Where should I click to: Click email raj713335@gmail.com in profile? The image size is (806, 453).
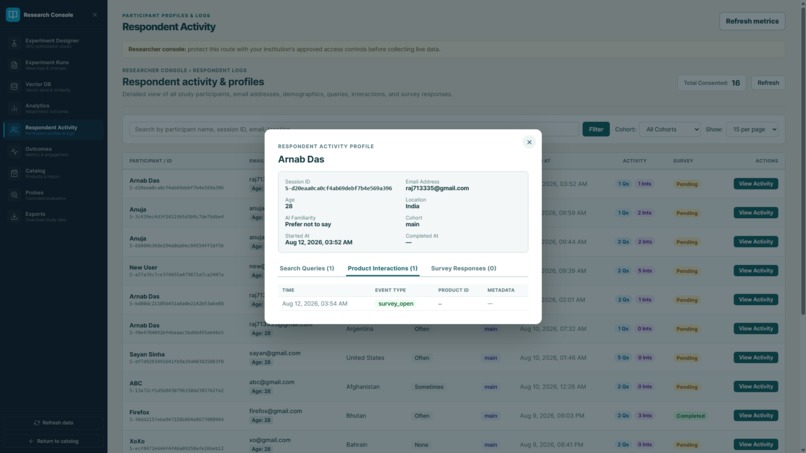coord(437,188)
